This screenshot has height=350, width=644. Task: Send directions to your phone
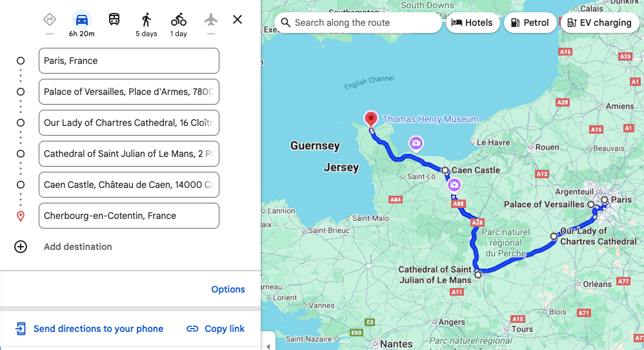[x=90, y=329]
